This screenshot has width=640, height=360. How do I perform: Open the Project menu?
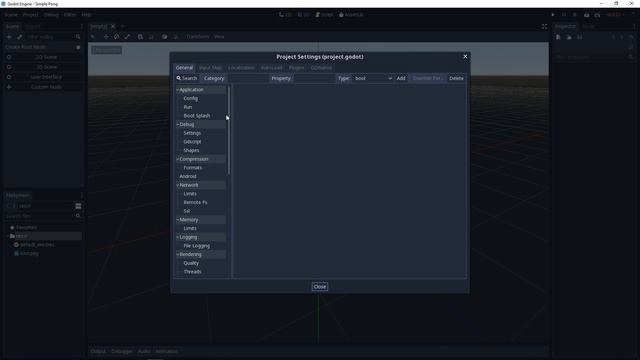tap(30, 15)
